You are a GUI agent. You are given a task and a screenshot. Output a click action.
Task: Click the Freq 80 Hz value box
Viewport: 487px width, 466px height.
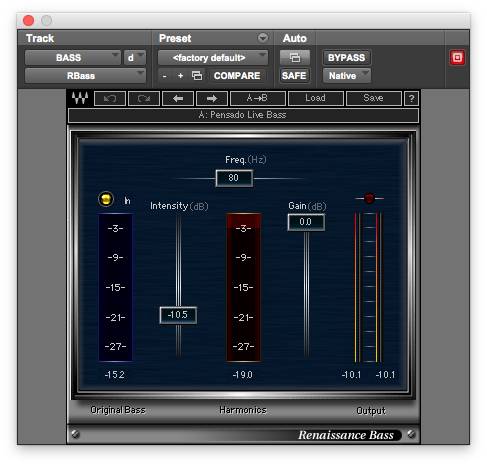(x=234, y=178)
